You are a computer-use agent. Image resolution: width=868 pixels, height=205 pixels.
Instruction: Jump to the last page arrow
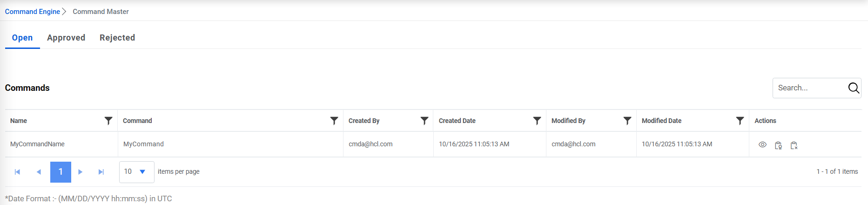[101, 172]
